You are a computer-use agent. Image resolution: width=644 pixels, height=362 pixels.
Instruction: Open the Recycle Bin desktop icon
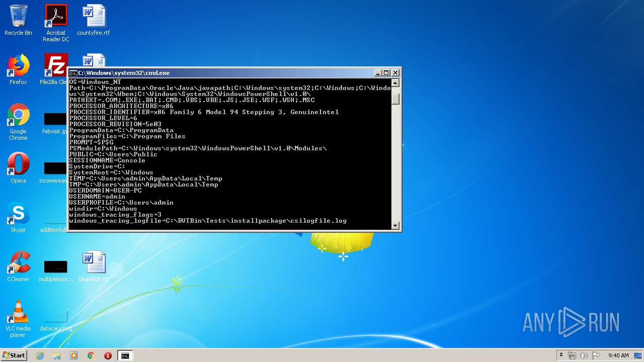click(x=18, y=20)
